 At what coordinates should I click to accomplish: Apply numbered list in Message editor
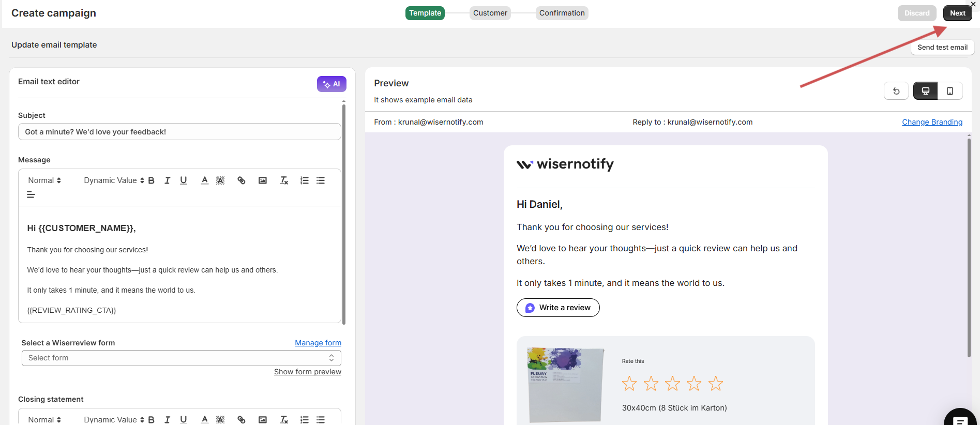[x=305, y=180]
